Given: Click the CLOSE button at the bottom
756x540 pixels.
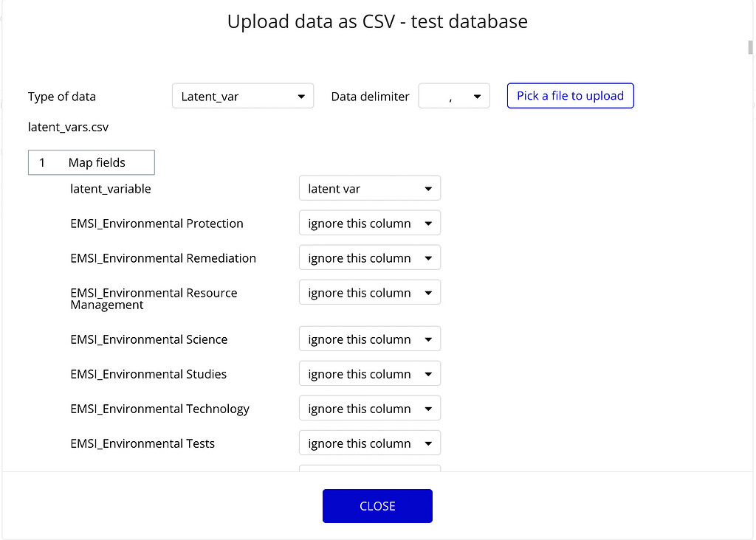Looking at the screenshot, I should [x=377, y=506].
